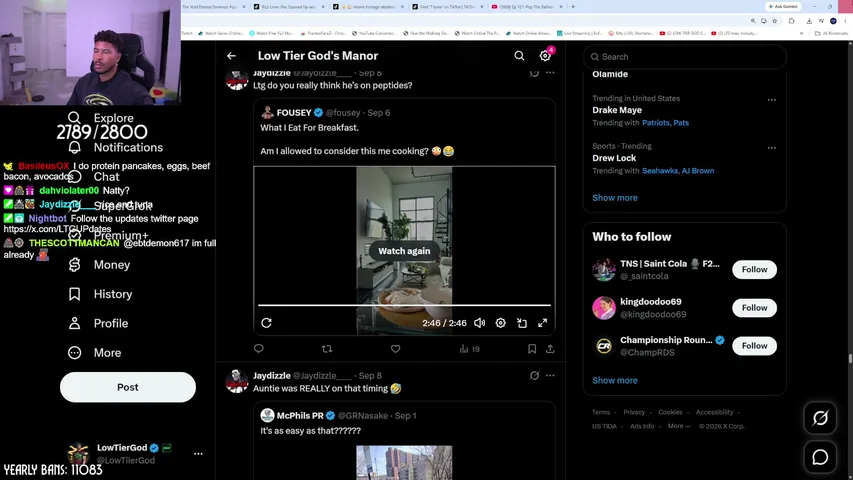Open Grok floating button

pos(820,418)
